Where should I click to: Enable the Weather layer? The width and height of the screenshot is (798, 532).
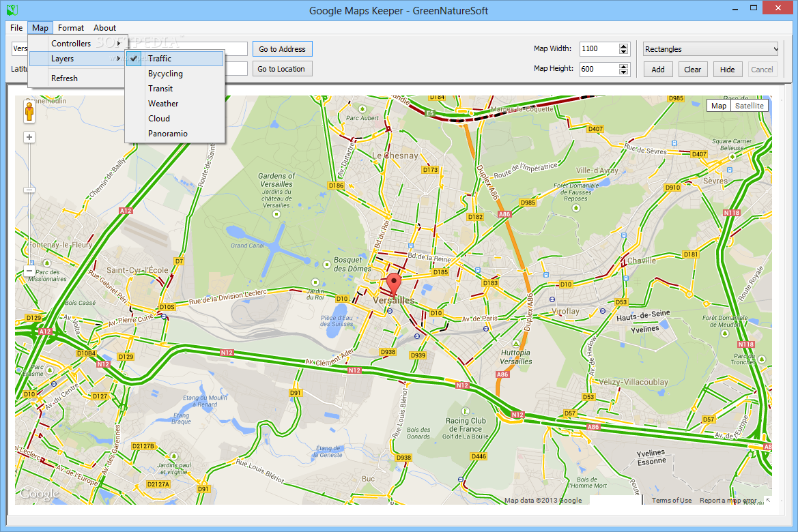coord(175,104)
